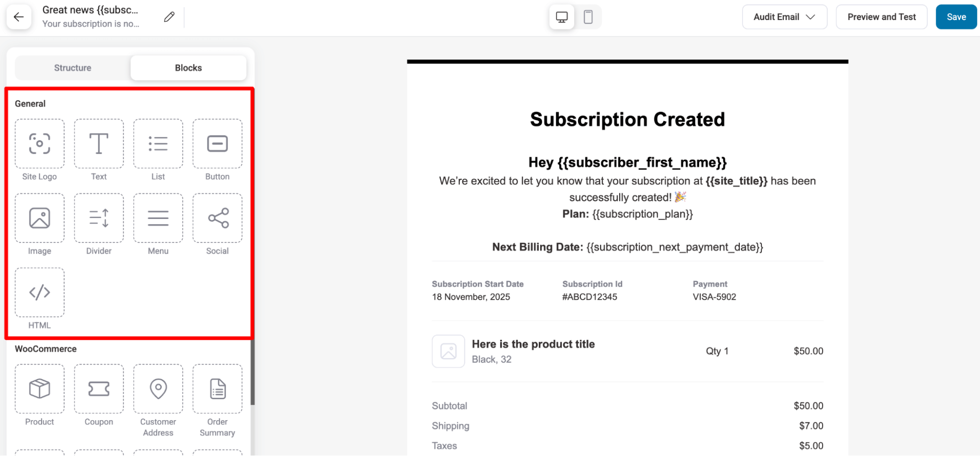Add the Order Summary block
Viewport: 980px width, 456px height.
point(217,389)
